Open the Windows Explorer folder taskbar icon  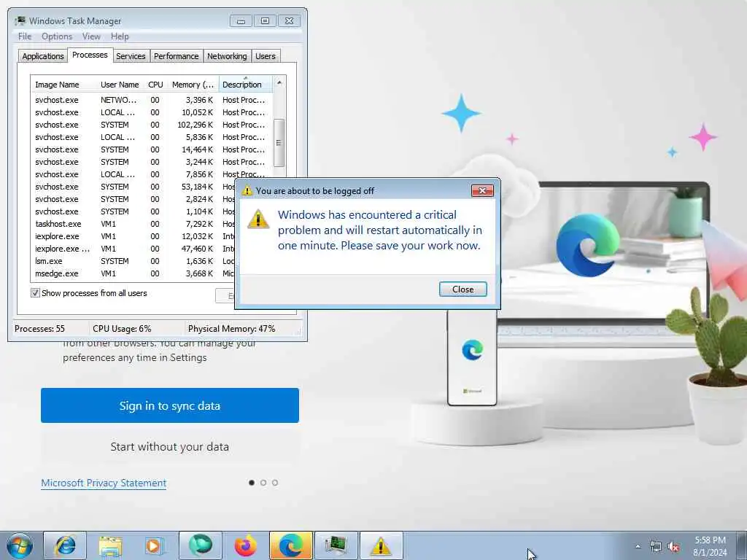pyautogui.click(x=111, y=545)
